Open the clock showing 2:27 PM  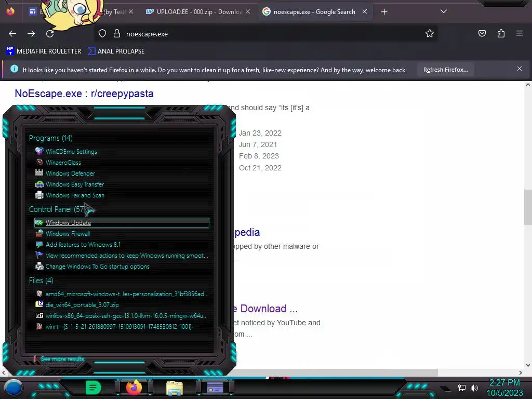[x=505, y=388]
